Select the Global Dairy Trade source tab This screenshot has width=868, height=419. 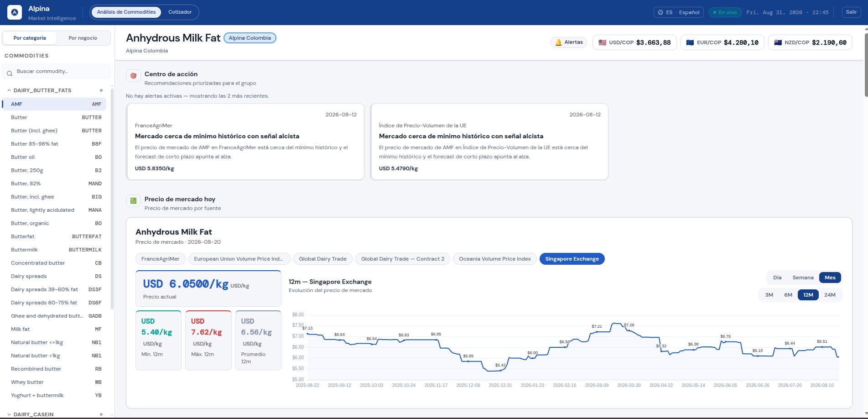[322, 259]
